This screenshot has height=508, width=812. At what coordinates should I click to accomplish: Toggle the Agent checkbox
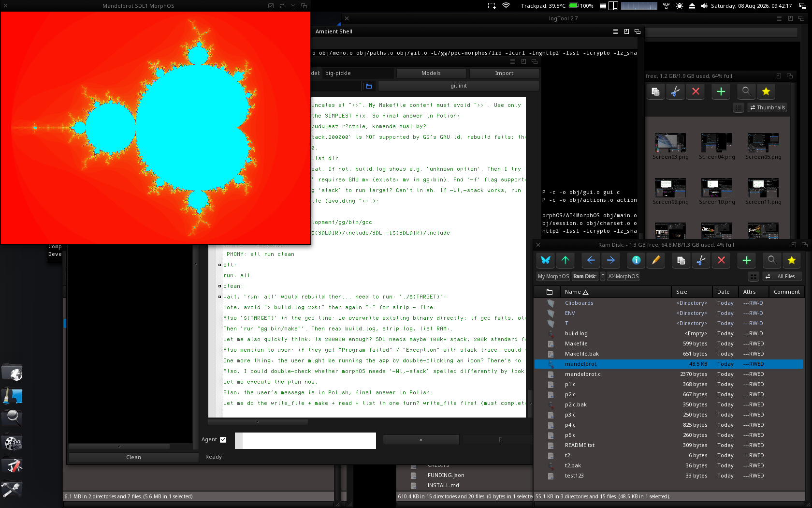coord(223,440)
